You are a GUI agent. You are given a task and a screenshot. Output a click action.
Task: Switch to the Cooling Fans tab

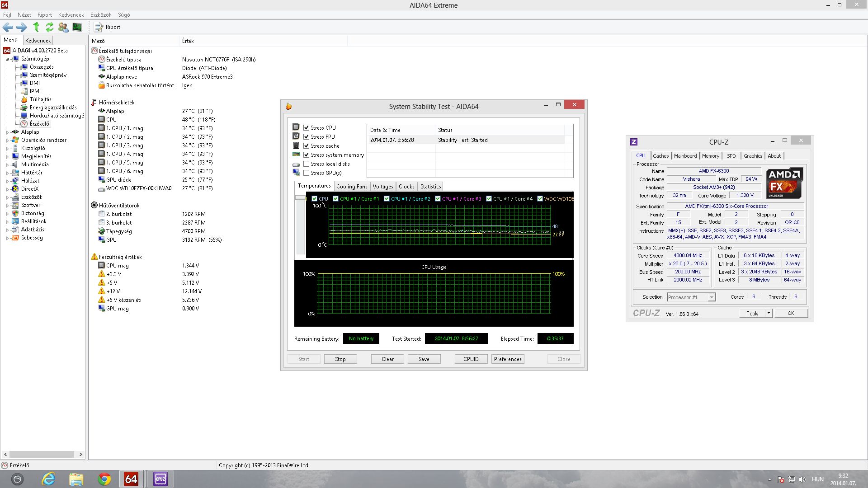tap(352, 187)
